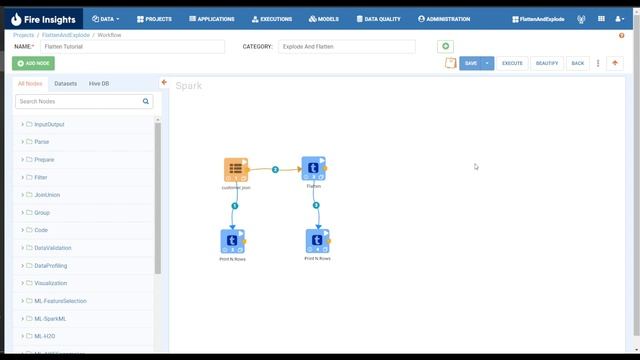Select Print N Rows node under customer json
Image resolution: width=640 pixels, height=360 pixels.
pyautogui.click(x=233, y=241)
